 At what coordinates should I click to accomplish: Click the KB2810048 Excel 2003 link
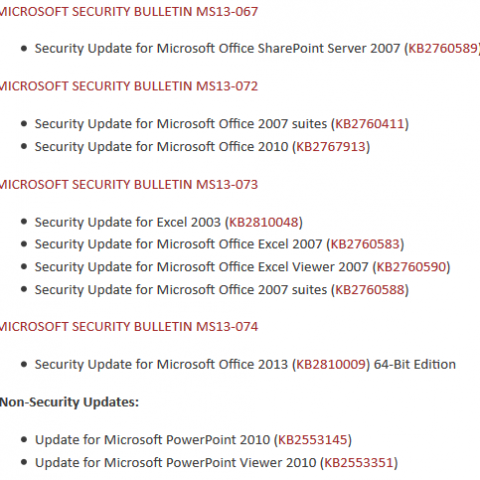(x=264, y=222)
